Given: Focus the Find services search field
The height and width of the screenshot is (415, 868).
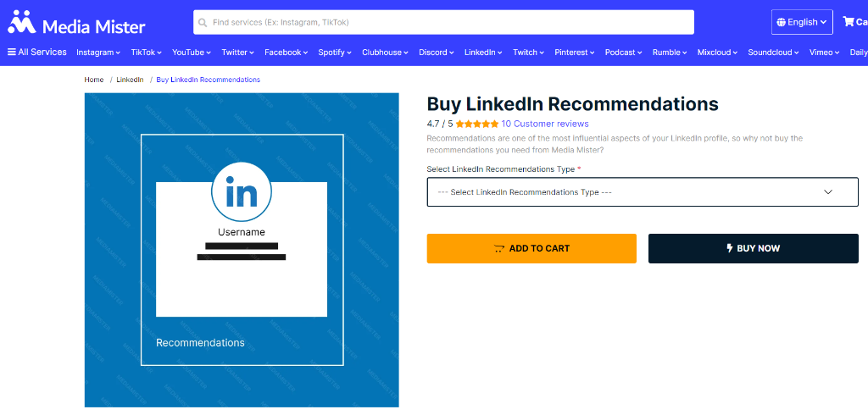Looking at the screenshot, I should [x=443, y=23].
